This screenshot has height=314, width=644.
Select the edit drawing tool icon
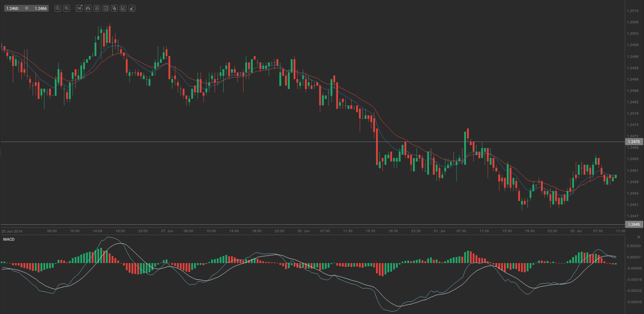(x=123, y=8)
